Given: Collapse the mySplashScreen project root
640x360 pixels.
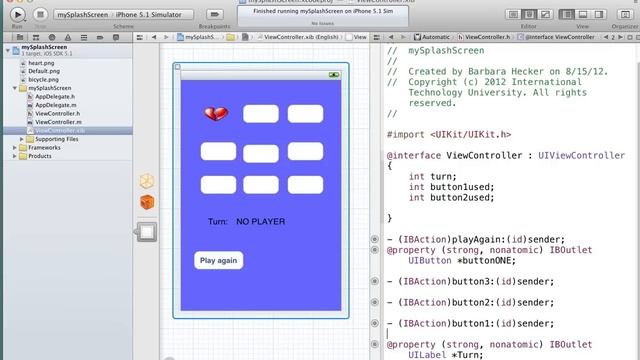Looking at the screenshot, I should point(8,51).
